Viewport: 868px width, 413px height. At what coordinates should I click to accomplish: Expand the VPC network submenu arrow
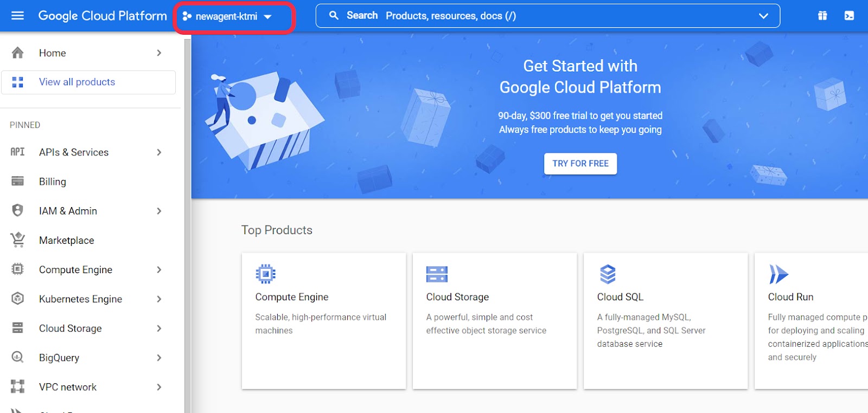coord(159,387)
